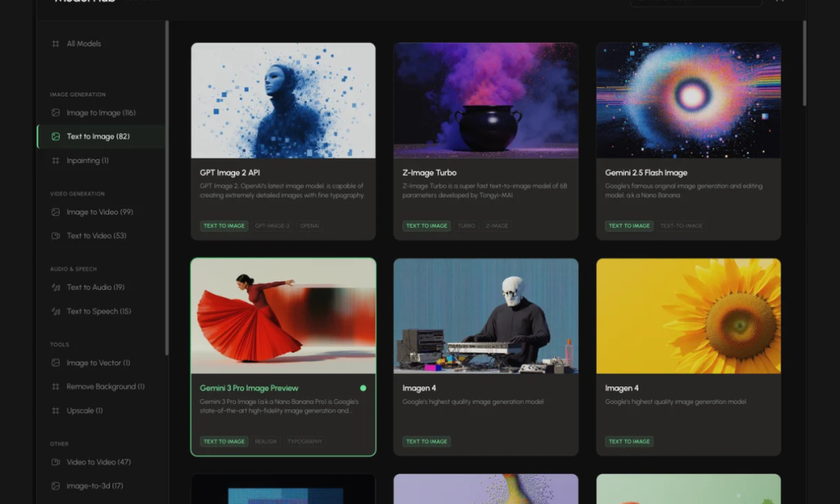Click the Text to Speech waveform icon

point(55,311)
